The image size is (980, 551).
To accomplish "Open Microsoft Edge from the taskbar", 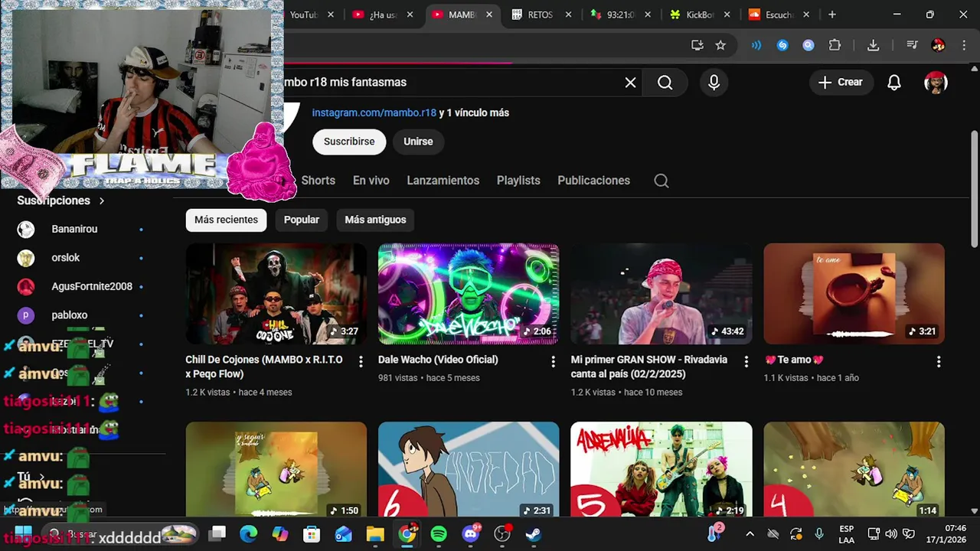I will pyautogui.click(x=249, y=534).
